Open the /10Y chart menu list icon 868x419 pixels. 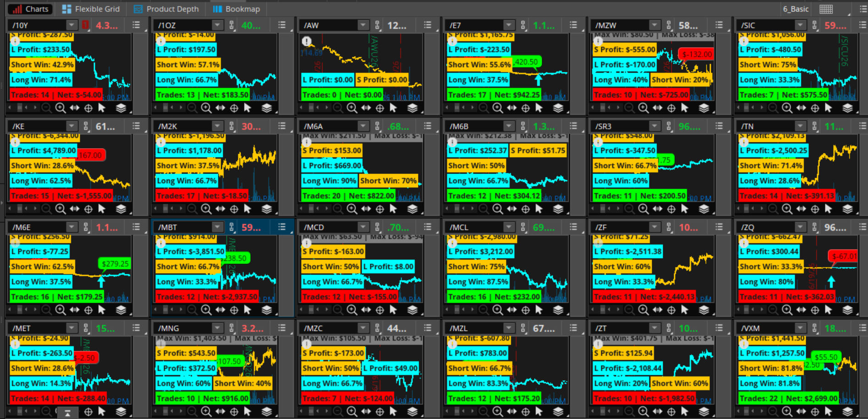click(136, 25)
